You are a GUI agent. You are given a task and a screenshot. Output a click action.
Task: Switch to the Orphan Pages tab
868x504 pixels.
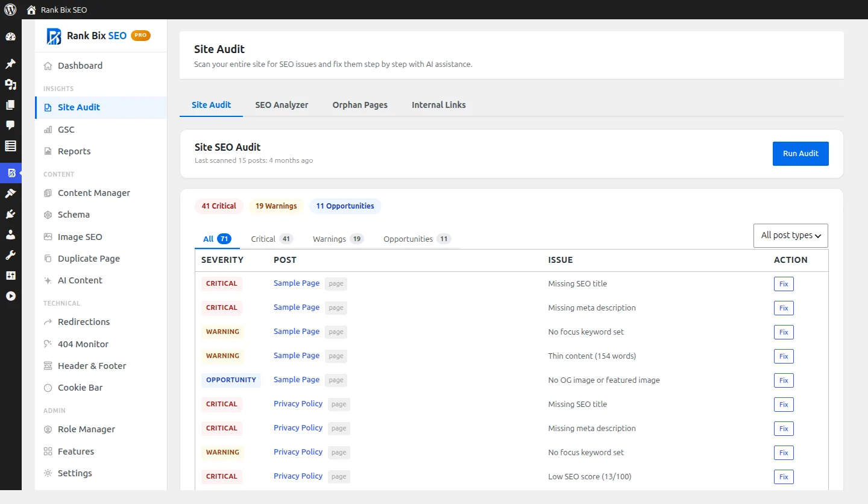pos(360,105)
